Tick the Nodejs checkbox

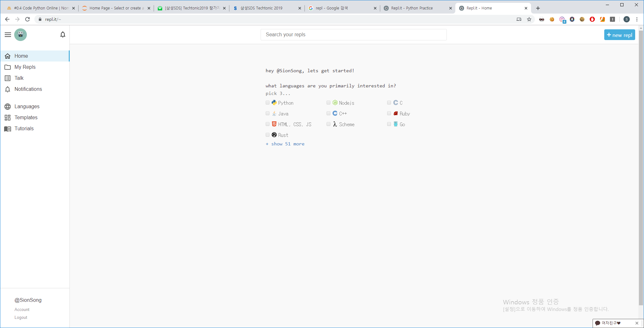328,102
